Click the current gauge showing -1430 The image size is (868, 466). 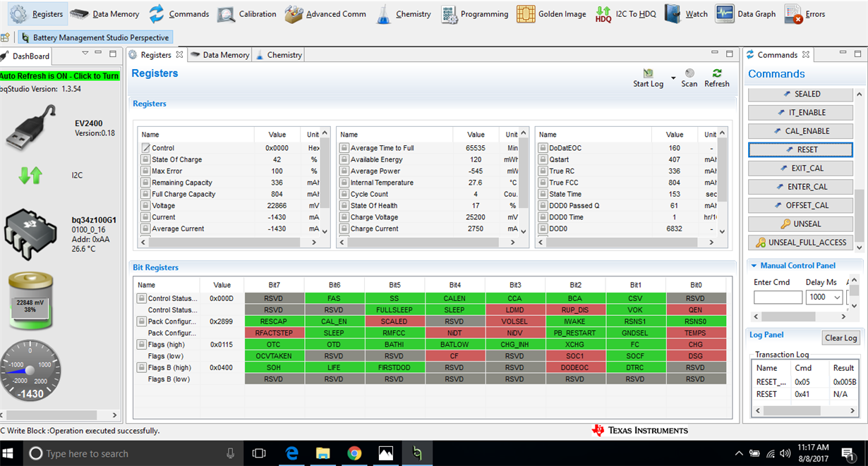click(31, 372)
